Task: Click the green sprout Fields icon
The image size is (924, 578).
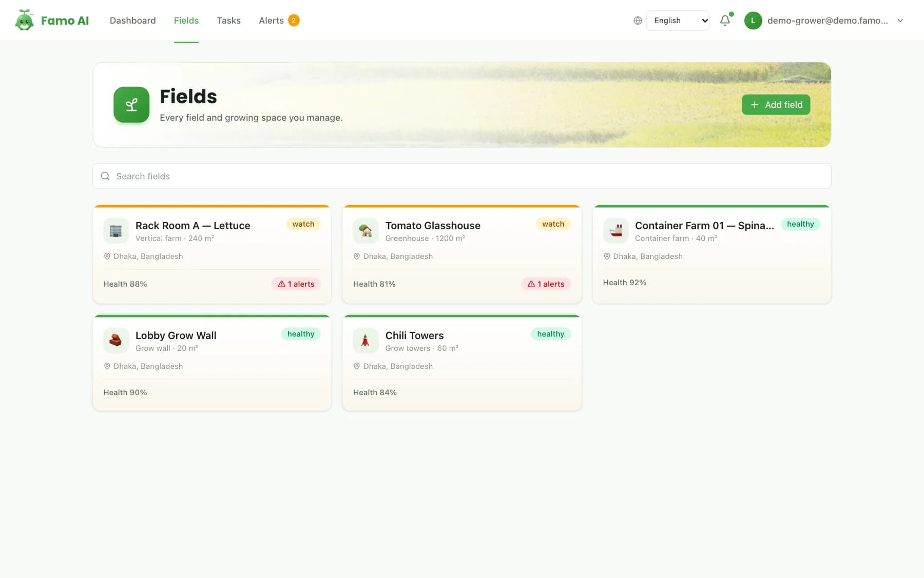Action: pos(131,104)
